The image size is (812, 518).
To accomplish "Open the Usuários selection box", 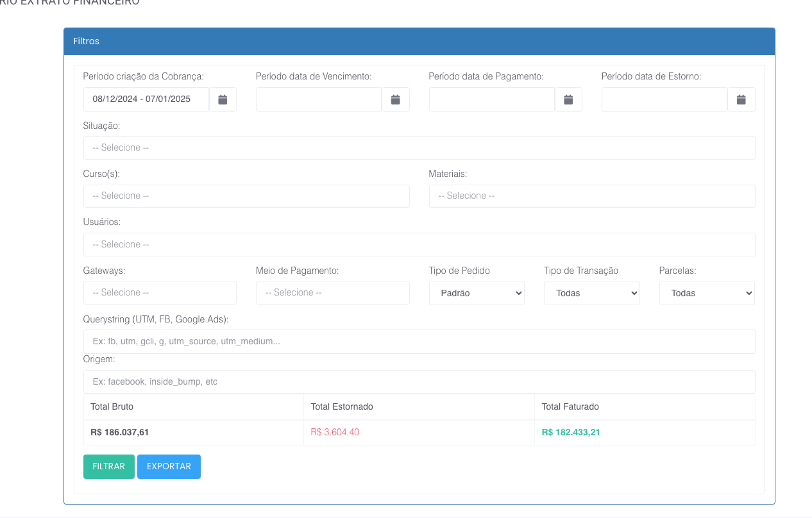I will click(419, 244).
